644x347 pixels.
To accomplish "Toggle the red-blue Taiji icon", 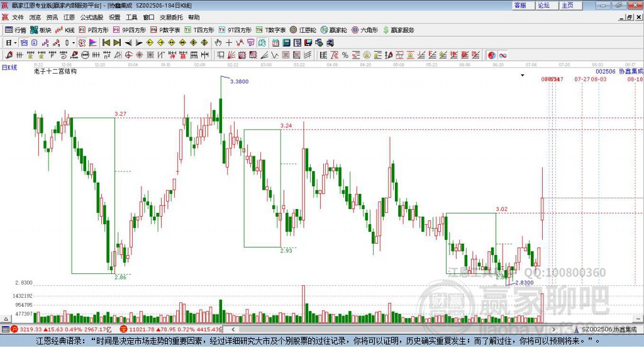I will pos(492,55).
